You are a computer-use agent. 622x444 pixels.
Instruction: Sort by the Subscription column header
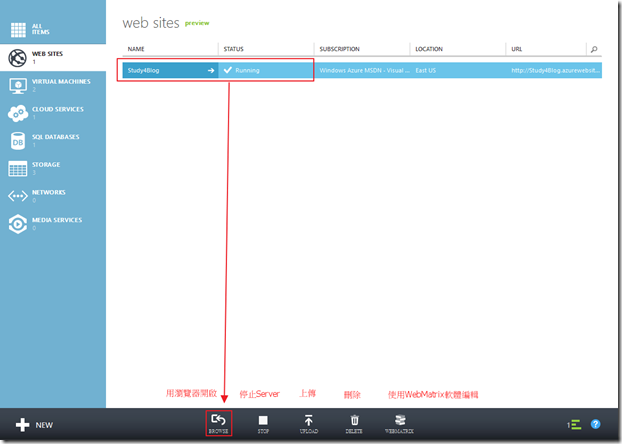tap(340, 49)
